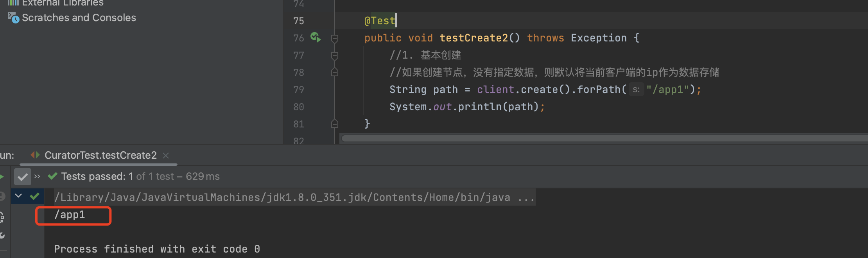Click the wrench settings icon in Run sidebar
Image resolution: width=868 pixels, height=258 pixels.
tap(2, 235)
